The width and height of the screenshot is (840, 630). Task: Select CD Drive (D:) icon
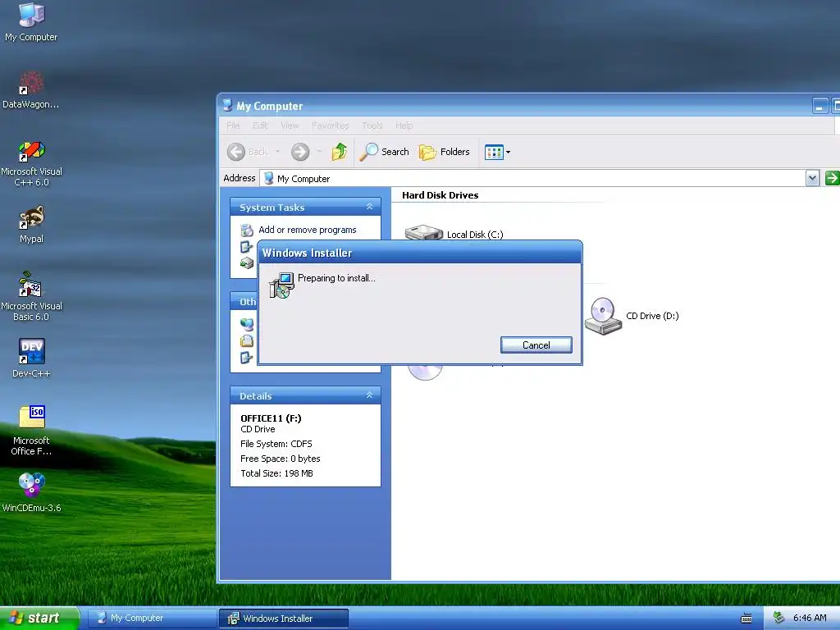(632, 316)
